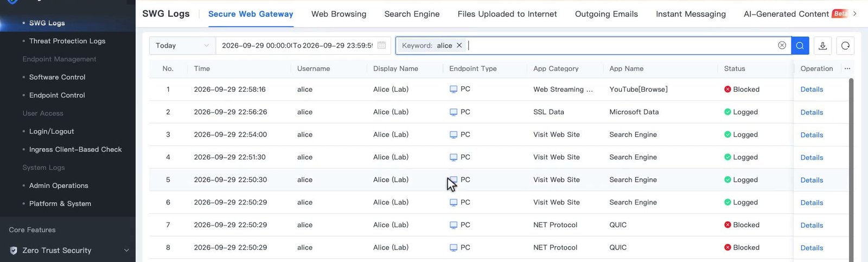This screenshot has width=868, height=262.
Task: Open Details for row 8 QUIC
Action: coord(812,248)
